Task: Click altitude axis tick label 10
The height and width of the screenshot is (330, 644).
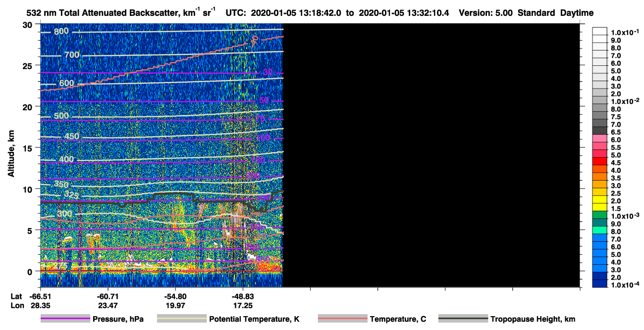Action: pyautogui.click(x=28, y=189)
